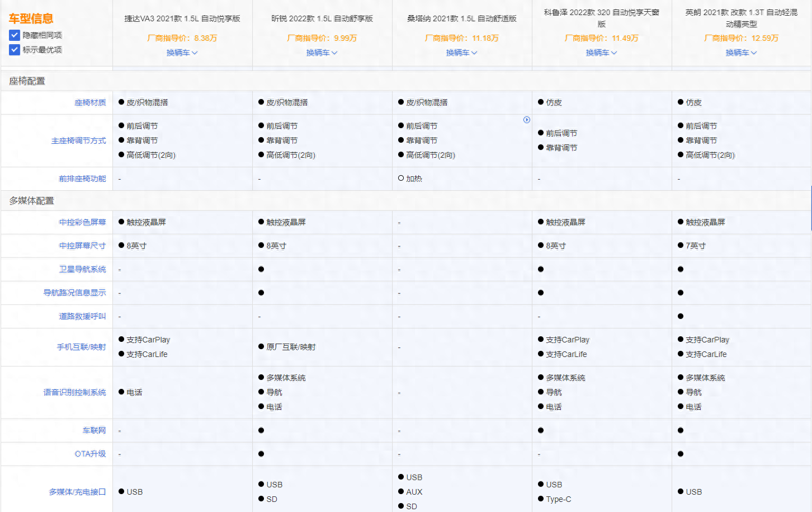Viewport: 812px width, 512px height.
Task: Open the 桑塔纳 2021款 1.5L 自动舒适版 title
Action: pos(462,18)
